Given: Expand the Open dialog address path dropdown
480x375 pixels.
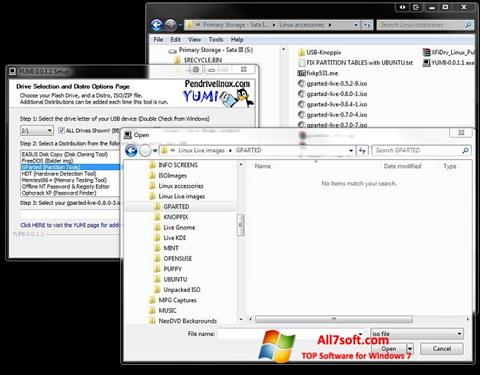Looking at the screenshot, I should click(351, 151).
